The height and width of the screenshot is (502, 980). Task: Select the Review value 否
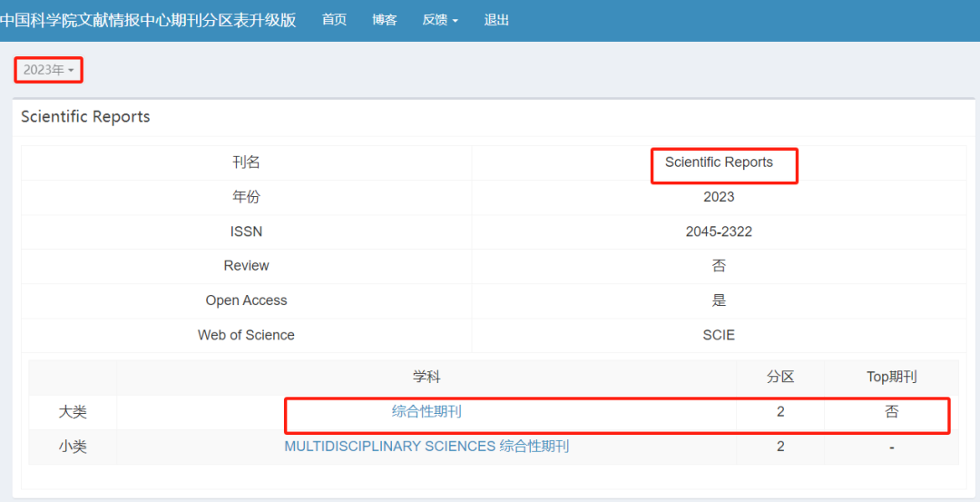[x=719, y=266]
